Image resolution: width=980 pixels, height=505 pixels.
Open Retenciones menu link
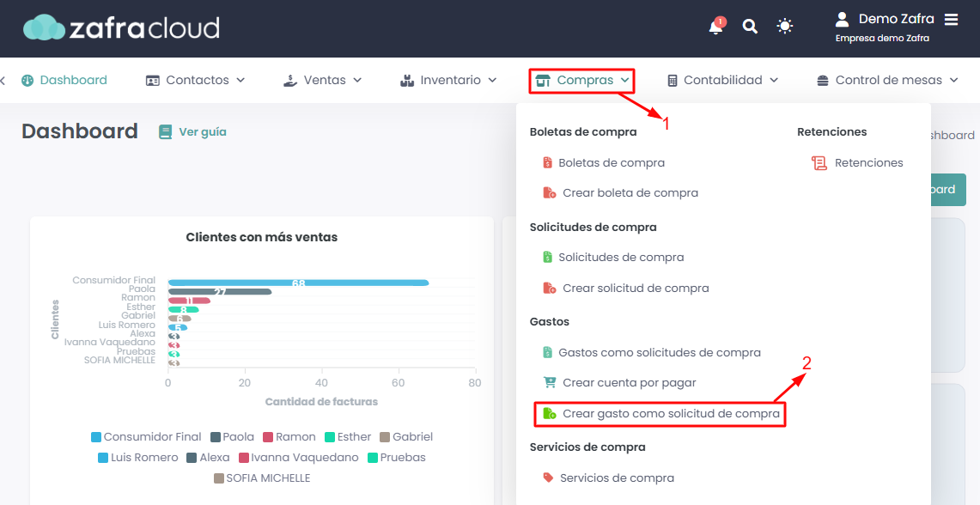[868, 162]
